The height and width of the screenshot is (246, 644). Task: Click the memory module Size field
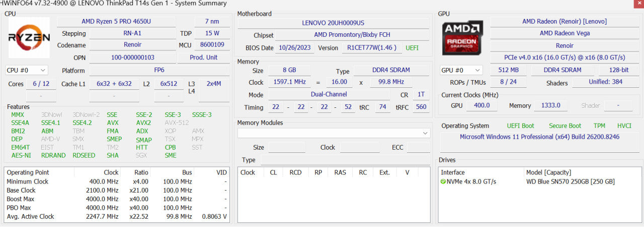287,147
